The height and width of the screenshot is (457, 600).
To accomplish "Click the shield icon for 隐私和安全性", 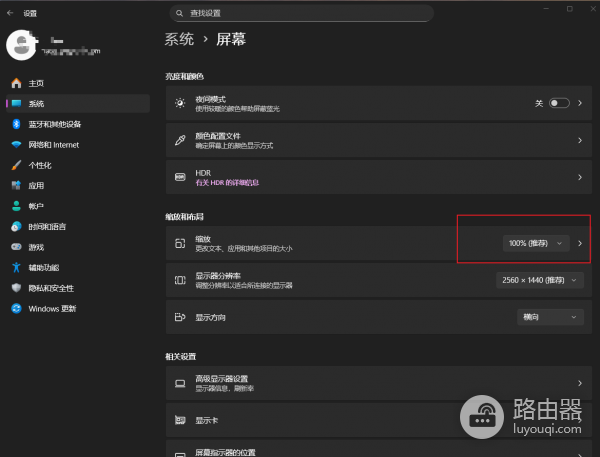I will 16,288.
